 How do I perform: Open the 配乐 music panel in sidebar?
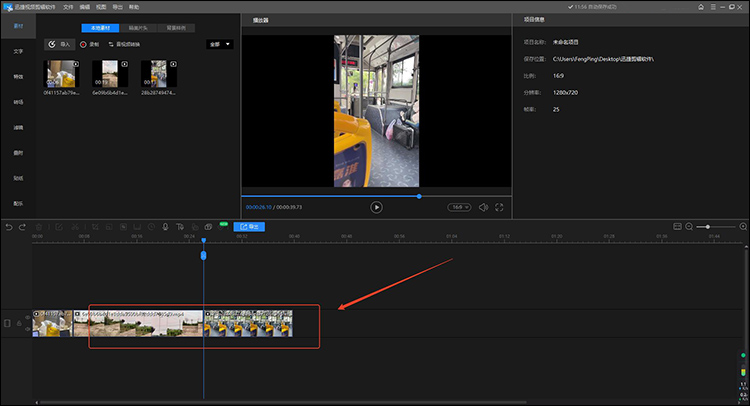pos(18,203)
